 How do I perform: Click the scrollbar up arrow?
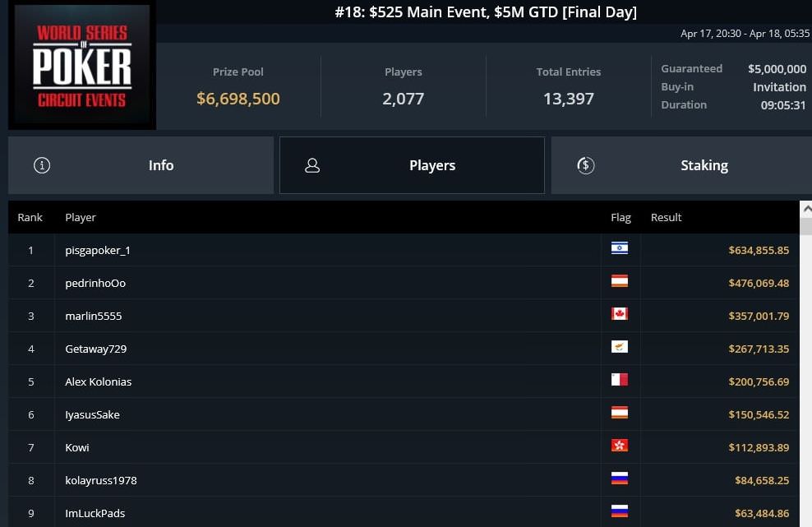coord(806,210)
